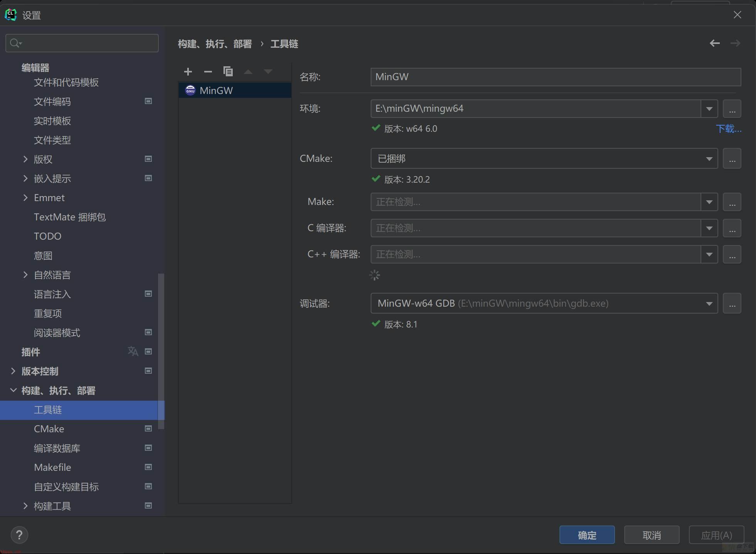Click the project-level marker beside 语言注入
756x554 pixels.
point(148,294)
